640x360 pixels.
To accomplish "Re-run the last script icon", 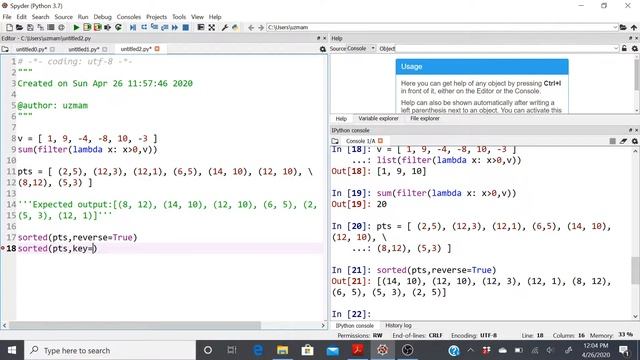I will coord(118,27).
